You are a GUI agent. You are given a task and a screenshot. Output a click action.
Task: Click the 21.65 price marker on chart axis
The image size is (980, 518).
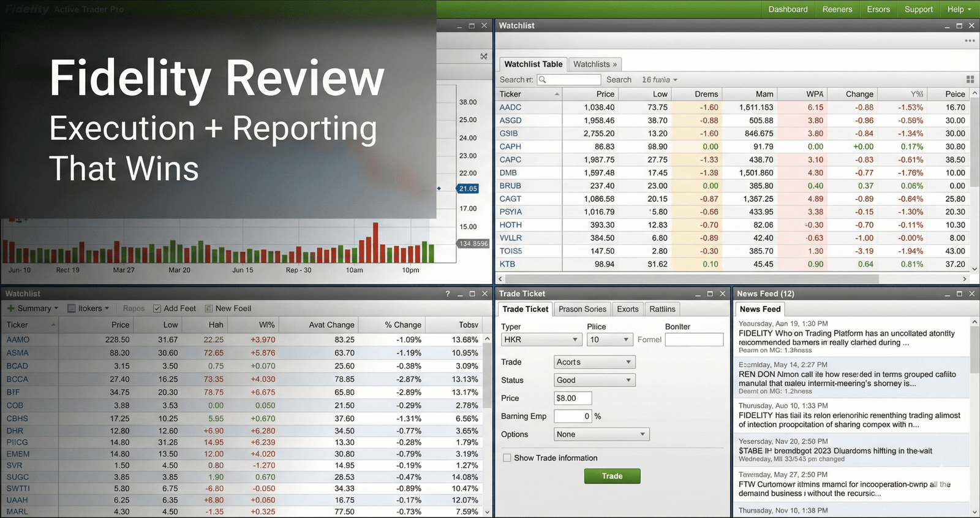pos(468,189)
